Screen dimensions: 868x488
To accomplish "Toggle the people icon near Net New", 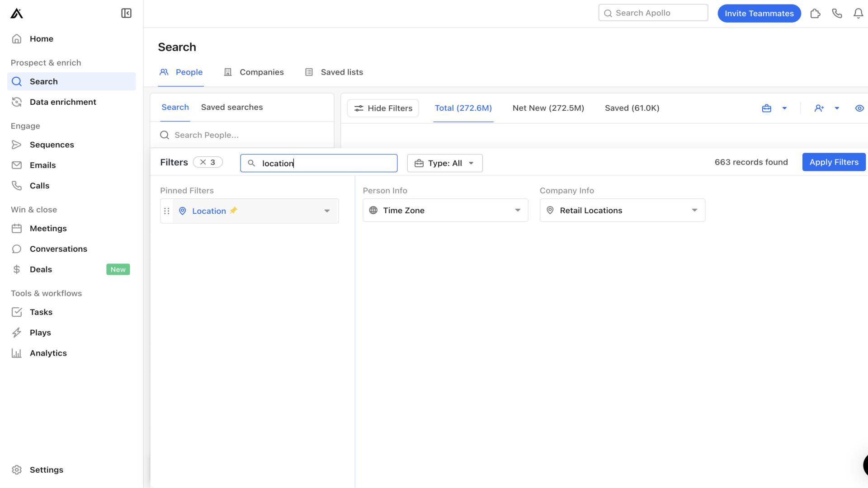I will point(819,108).
